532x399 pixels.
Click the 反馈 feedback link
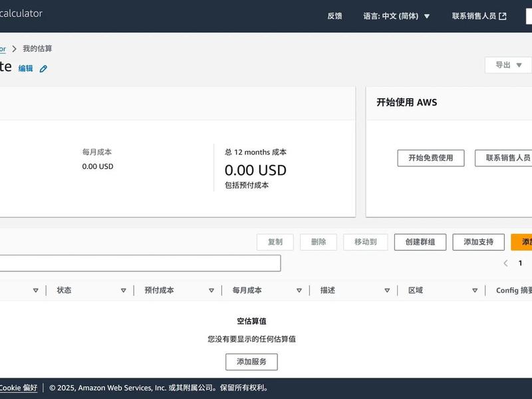[335, 16]
